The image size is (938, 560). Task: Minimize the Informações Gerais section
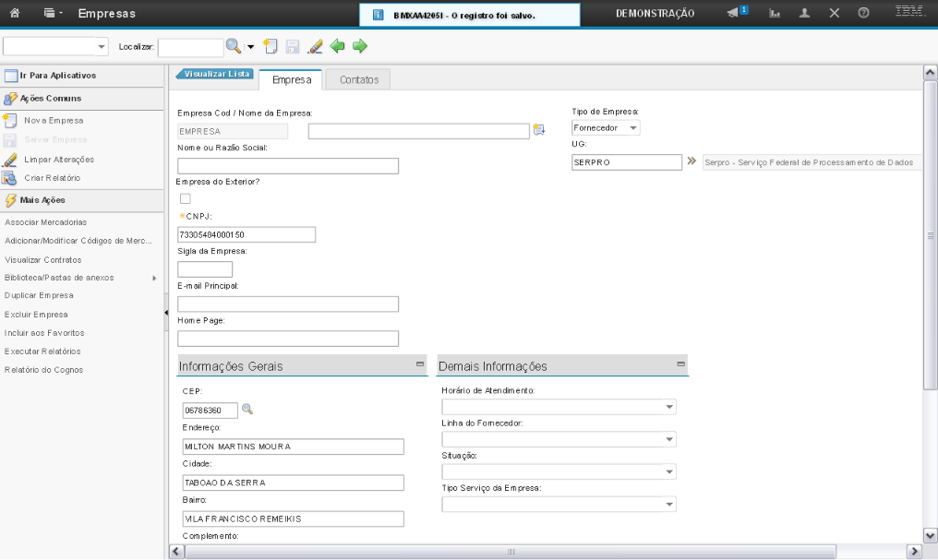coord(420,365)
